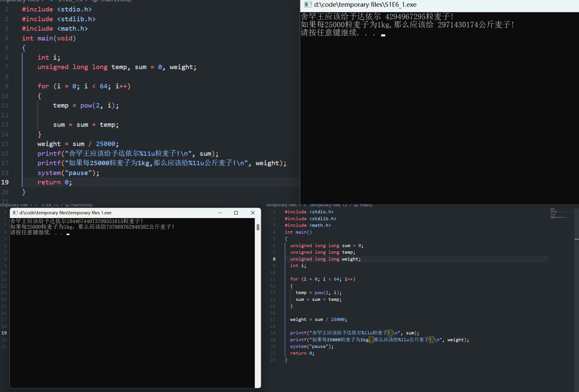Viewport: 579px width, 392px height.
Task: Click the for loop line in temporary files 1.c editor
Action: [x=323, y=279]
